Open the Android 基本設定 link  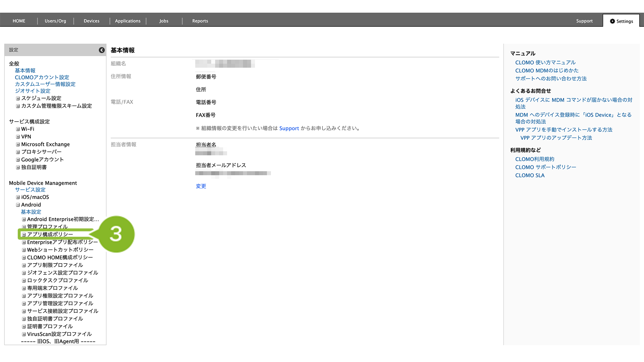pyautogui.click(x=31, y=212)
